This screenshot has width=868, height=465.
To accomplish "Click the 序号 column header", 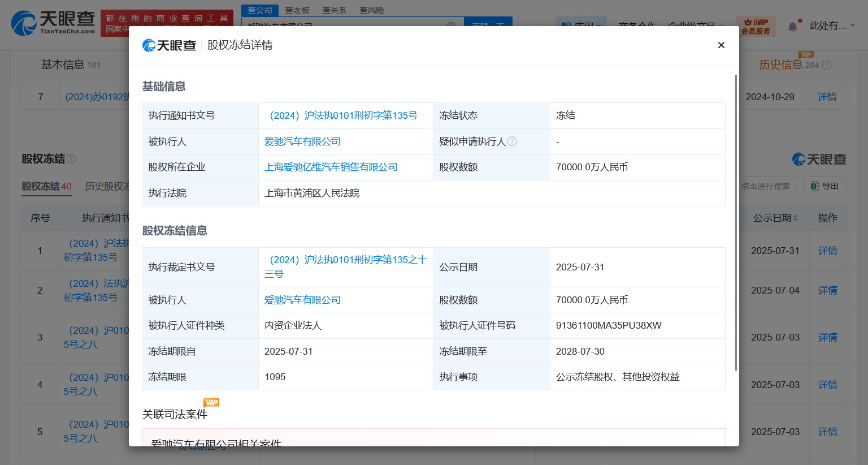I will 40,218.
